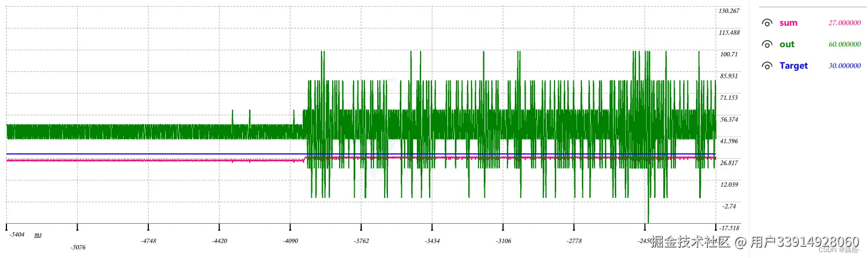Click the -3434 time axis label
This screenshot has height=258, width=868.
click(x=432, y=241)
